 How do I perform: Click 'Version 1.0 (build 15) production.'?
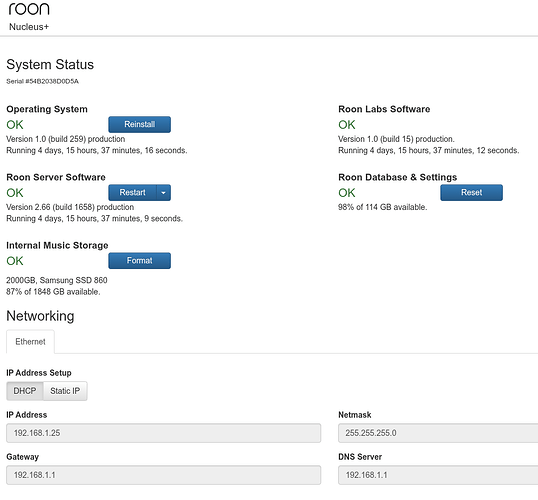coord(396,139)
